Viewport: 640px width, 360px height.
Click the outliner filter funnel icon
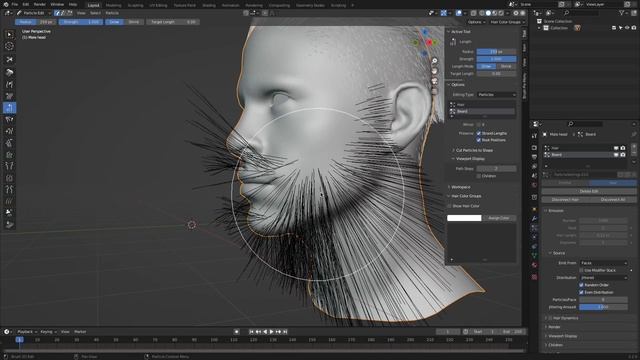click(x=622, y=13)
